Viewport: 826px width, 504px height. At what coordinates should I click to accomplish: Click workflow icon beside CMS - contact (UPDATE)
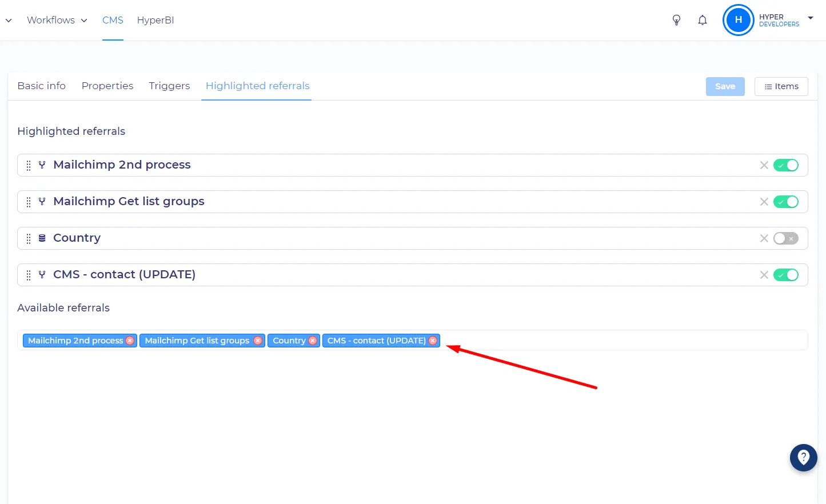[x=42, y=274]
